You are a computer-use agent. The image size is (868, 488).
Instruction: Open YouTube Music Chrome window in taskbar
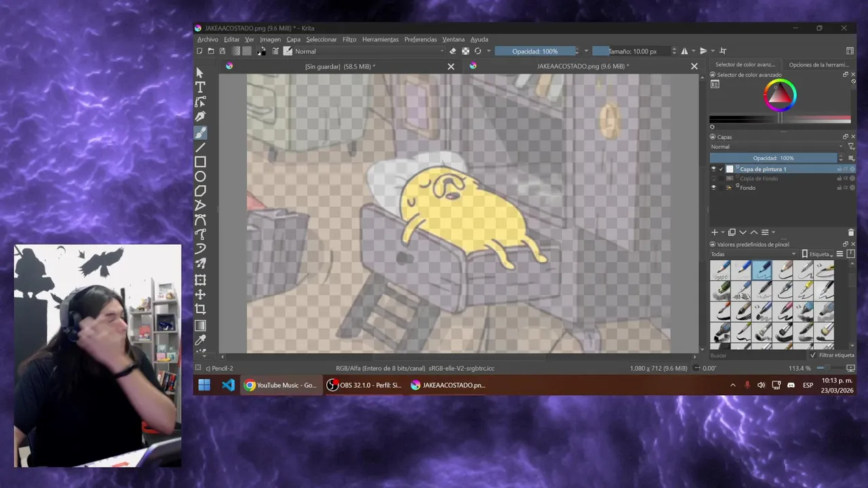pyautogui.click(x=281, y=385)
